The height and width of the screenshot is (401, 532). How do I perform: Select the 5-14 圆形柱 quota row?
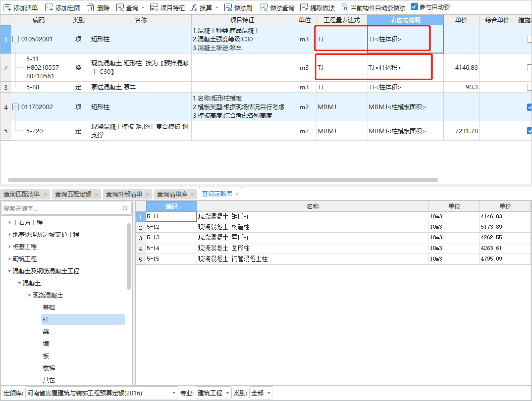(333, 248)
